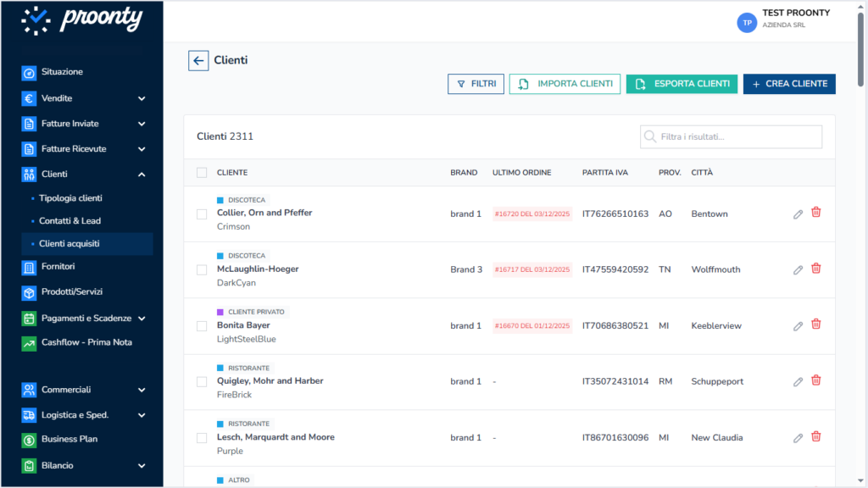Delete Bonita Bayer using trash icon
Screen dimensions: 868x488
click(x=816, y=324)
